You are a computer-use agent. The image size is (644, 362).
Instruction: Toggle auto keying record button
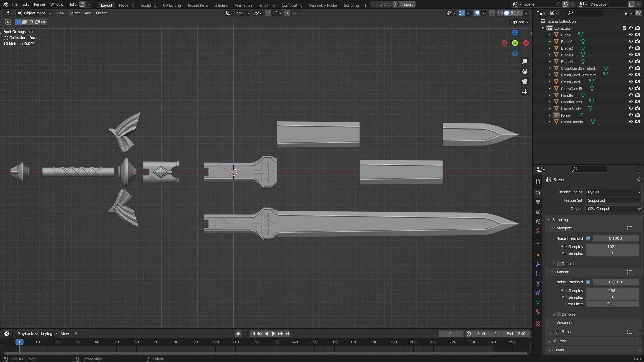(x=238, y=334)
